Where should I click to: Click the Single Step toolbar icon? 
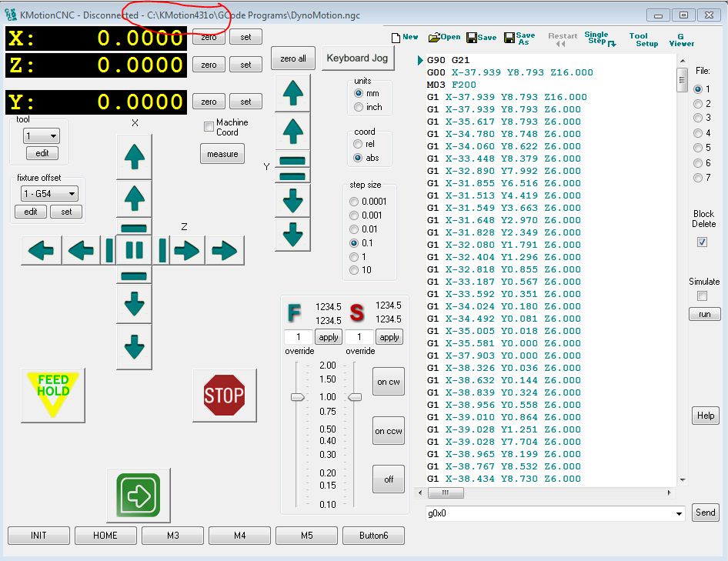click(599, 39)
